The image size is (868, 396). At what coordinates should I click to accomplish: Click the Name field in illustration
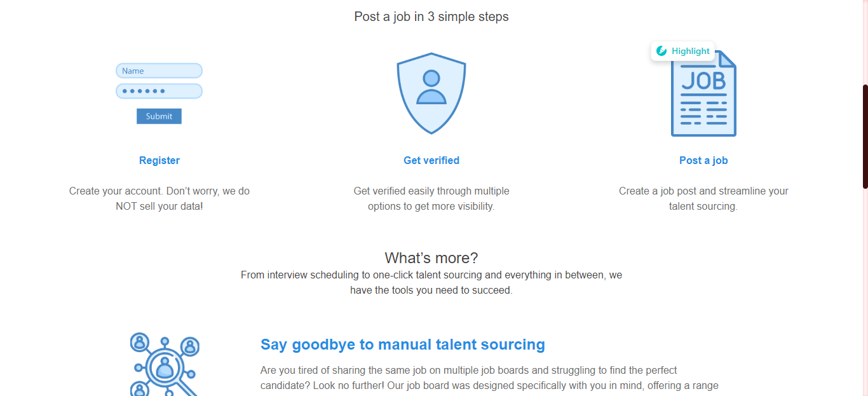[x=159, y=71]
